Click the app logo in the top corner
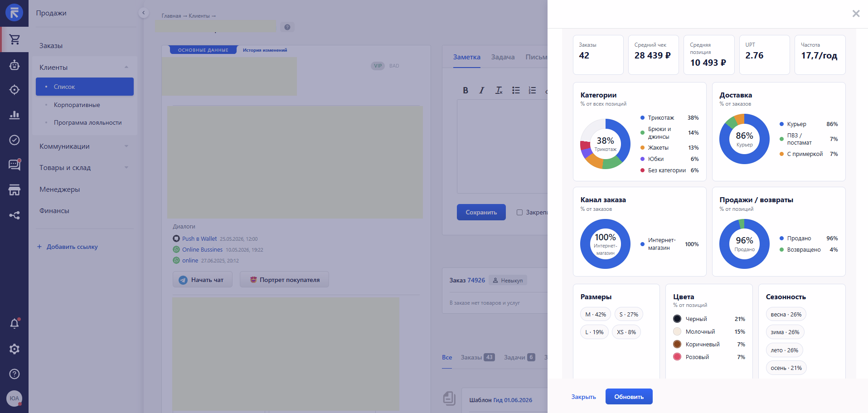Viewport: 868px width, 413px height. pyautogui.click(x=14, y=13)
